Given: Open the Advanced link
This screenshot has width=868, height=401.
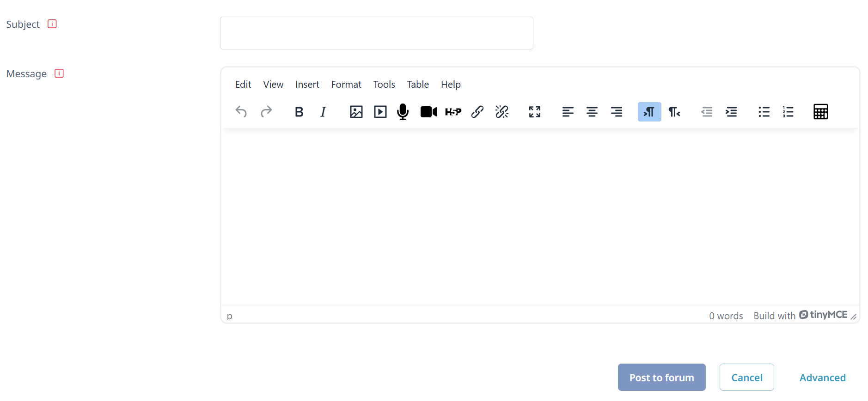Looking at the screenshot, I should coord(823,377).
